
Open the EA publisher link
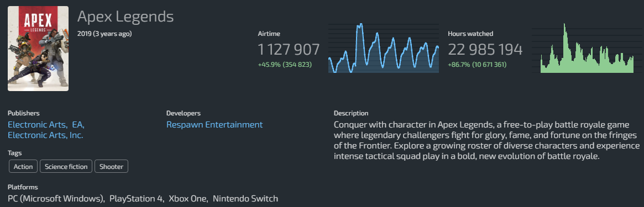78,125
